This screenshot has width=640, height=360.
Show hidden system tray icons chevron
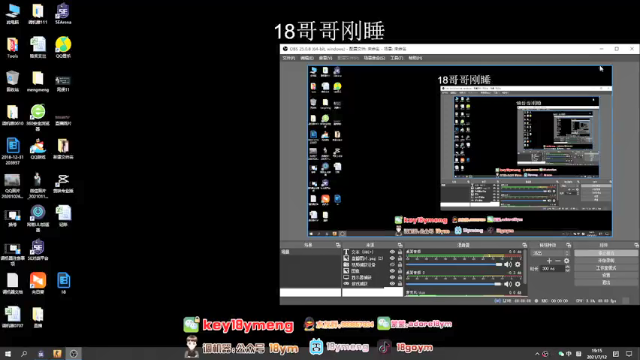point(537,354)
